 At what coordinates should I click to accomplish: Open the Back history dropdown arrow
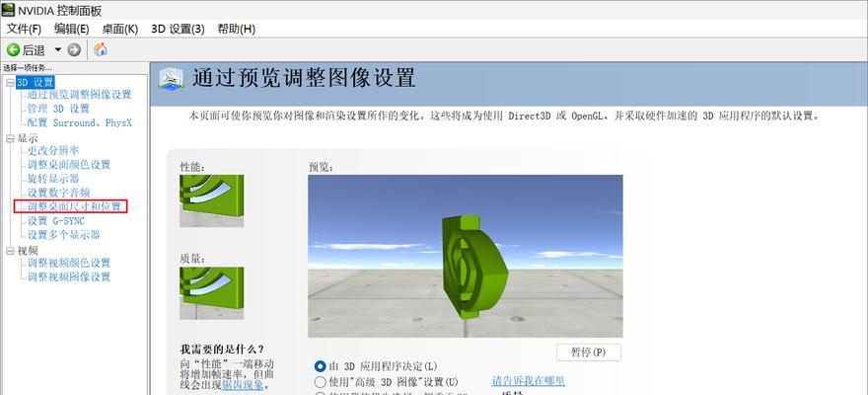pyautogui.click(x=58, y=49)
